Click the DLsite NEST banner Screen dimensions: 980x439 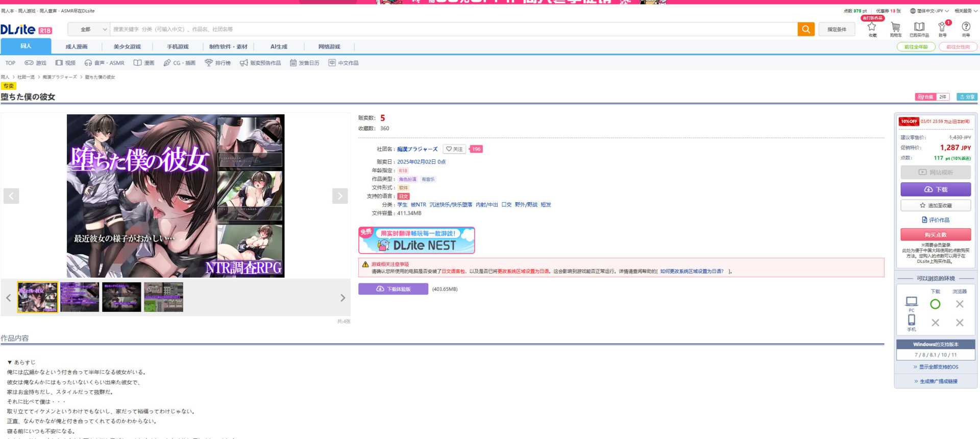pyautogui.click(x=416, y=240)
